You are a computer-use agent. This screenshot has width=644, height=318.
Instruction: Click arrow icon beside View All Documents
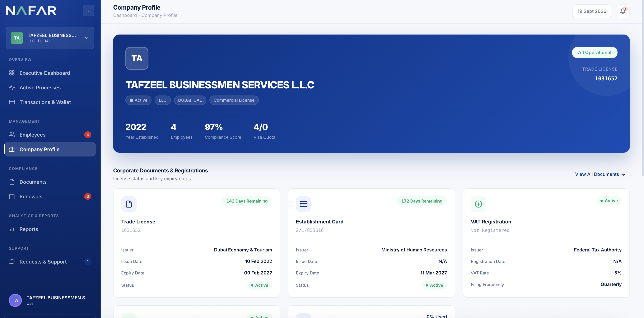(623, 174)
